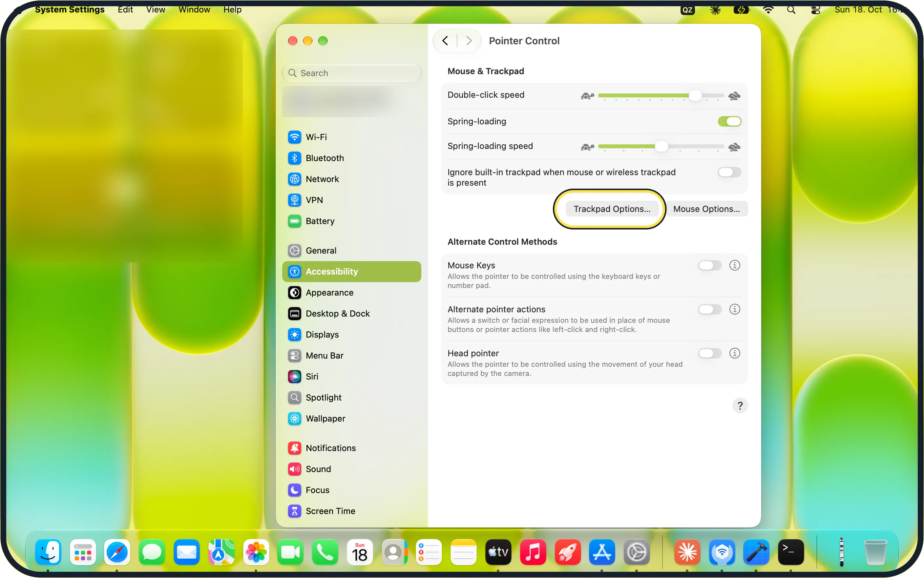The height and width of the screenshot is (578, 924).
Task: Show info for Head pointer
Action: pos(734,353)
